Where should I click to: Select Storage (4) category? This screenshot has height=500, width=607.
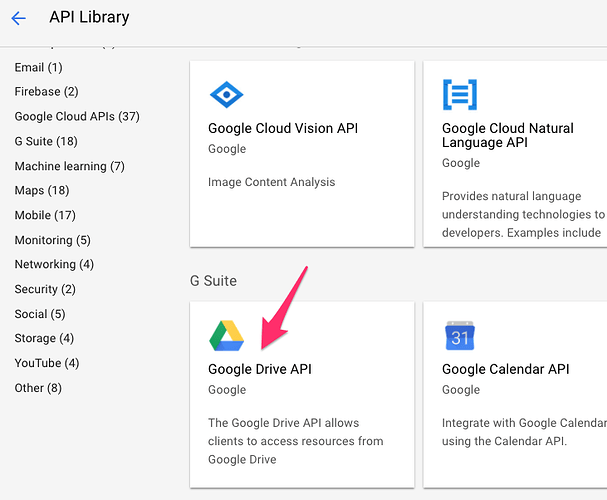pyautogui.click(x=44, y=338)
